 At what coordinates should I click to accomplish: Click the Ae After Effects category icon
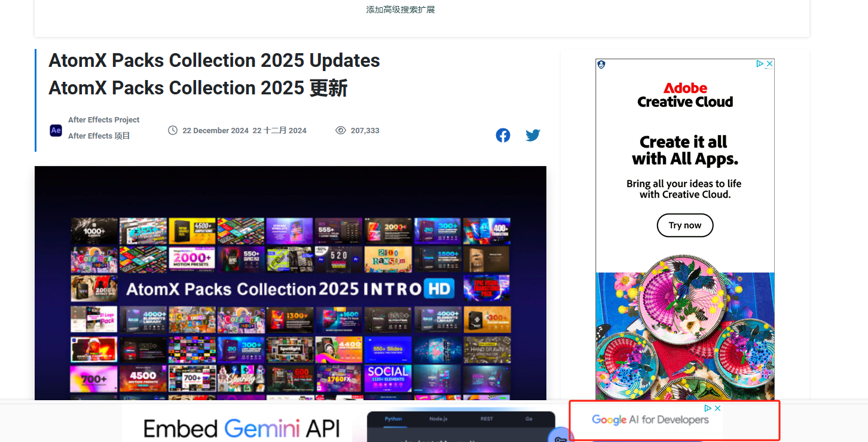click(56, 130)
